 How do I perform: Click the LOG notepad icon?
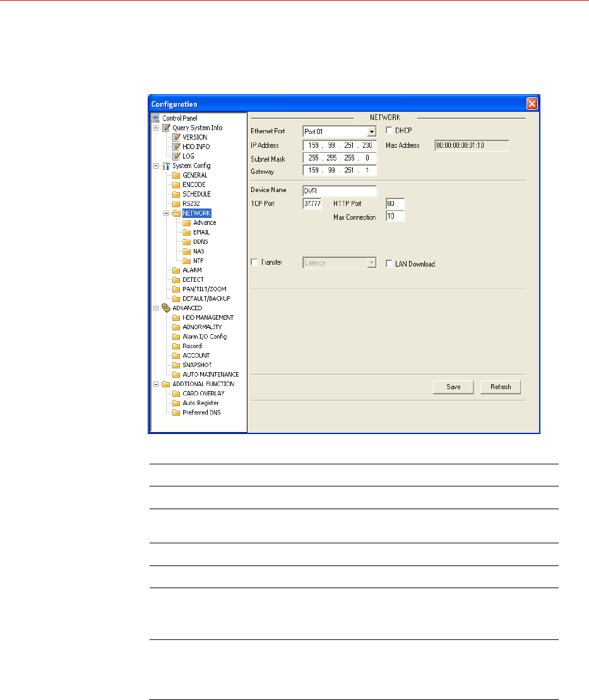pyautogui.click(x=176, y=156)
